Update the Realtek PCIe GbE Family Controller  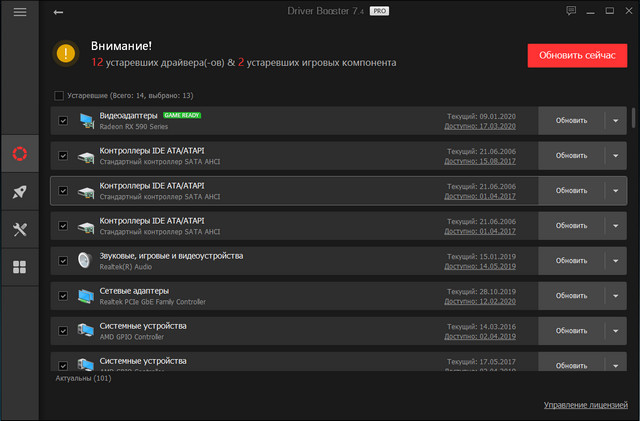(571, 296)
